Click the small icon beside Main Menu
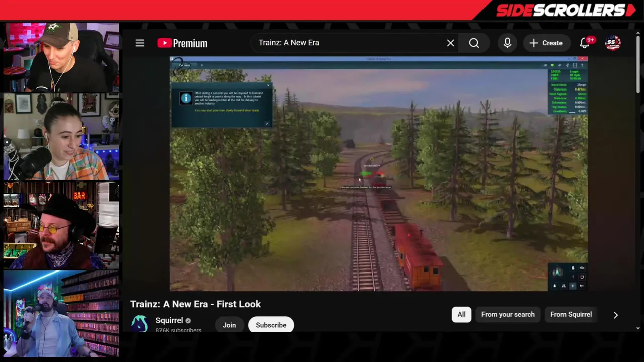 tap(202, 65)
